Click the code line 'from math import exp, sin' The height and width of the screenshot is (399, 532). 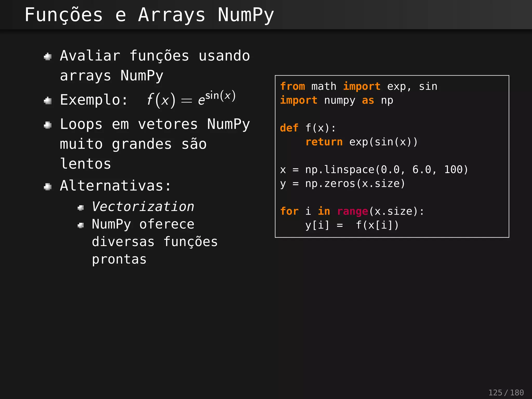[x=359, y=87]
